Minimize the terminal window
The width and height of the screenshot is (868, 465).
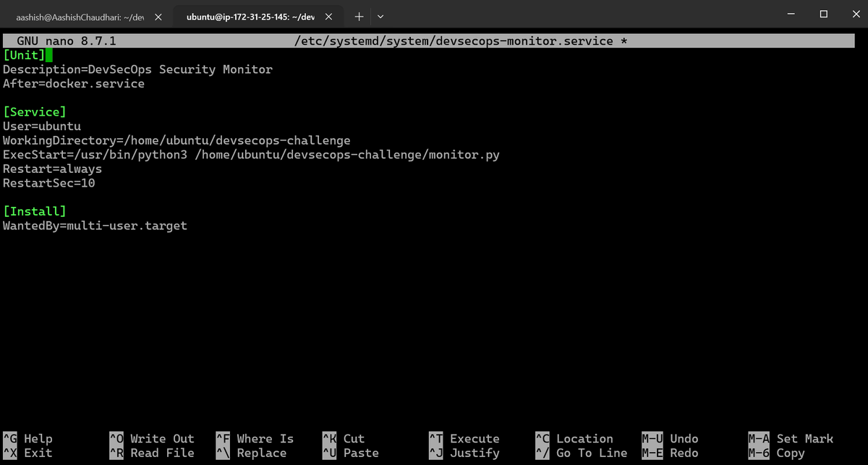click(x=790, y=14)
